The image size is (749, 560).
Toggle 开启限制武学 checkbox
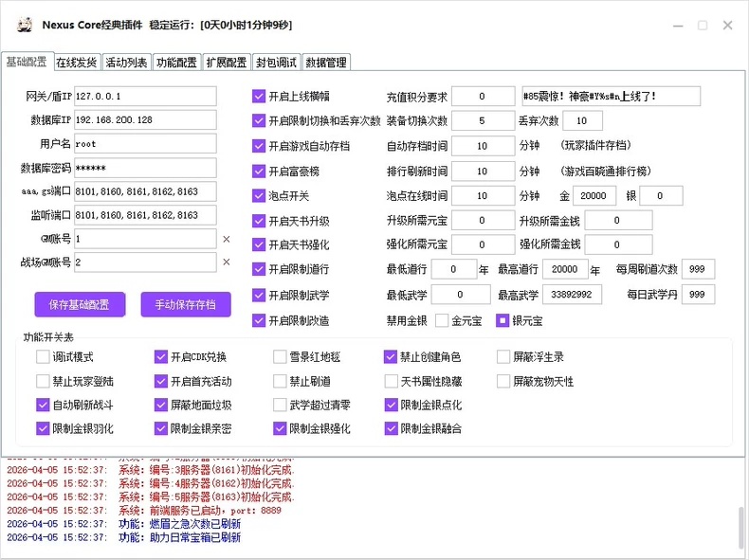[x=259, y=295]
